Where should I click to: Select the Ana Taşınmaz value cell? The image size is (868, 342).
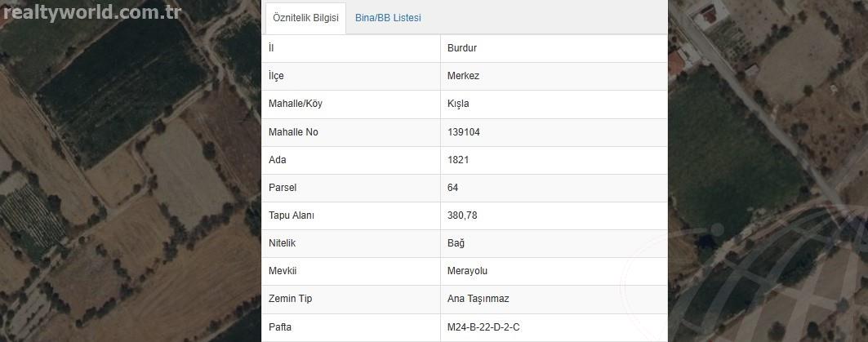[x=554, y=299]
